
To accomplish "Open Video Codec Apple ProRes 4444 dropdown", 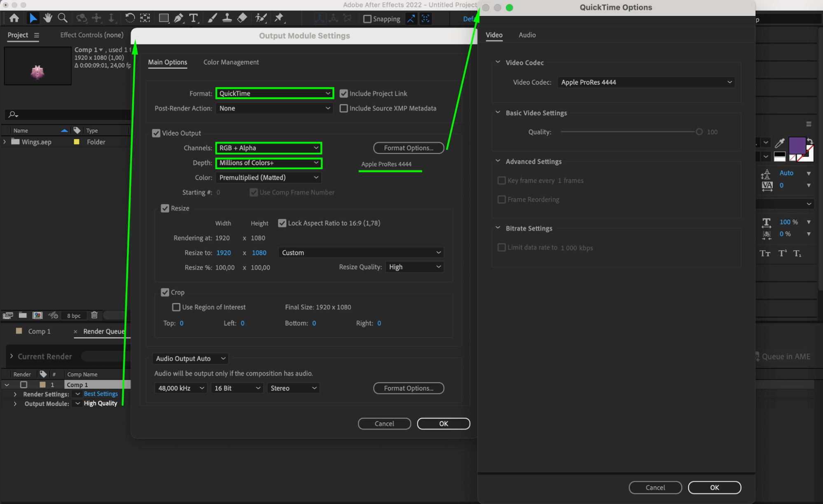I will click(x=646, y=82).
